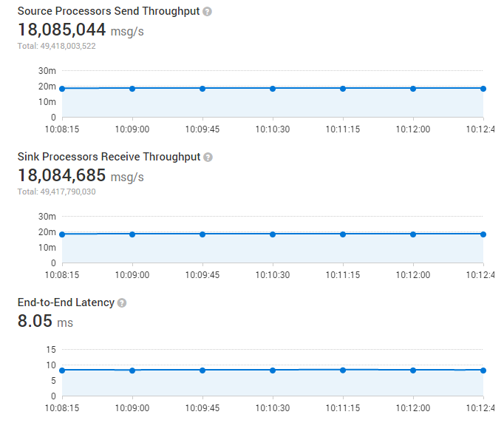Click the Sink Processors Receive Throughput heading
Viewport: 504px width, 423px height.
[x=109, y=157]
